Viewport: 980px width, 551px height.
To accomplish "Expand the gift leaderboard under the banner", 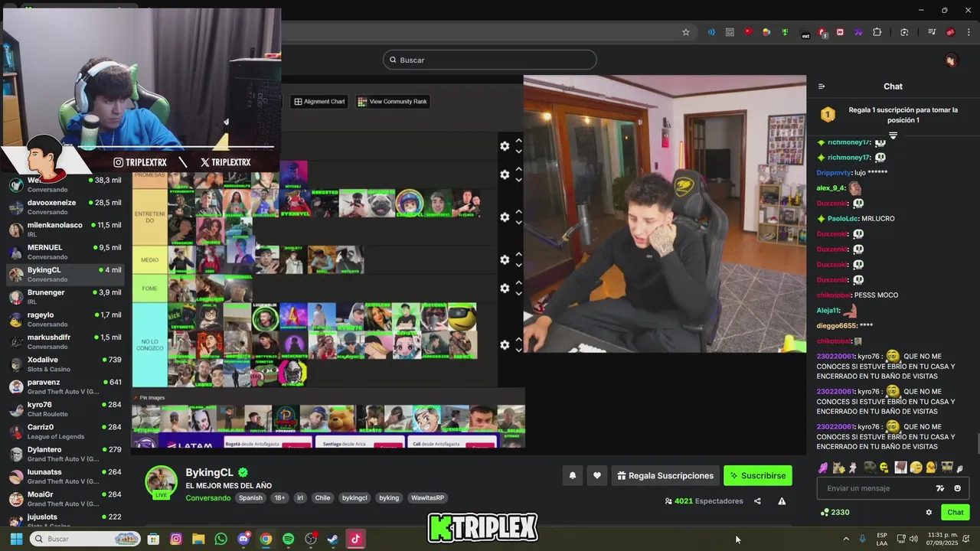I will tap(893, 135).
